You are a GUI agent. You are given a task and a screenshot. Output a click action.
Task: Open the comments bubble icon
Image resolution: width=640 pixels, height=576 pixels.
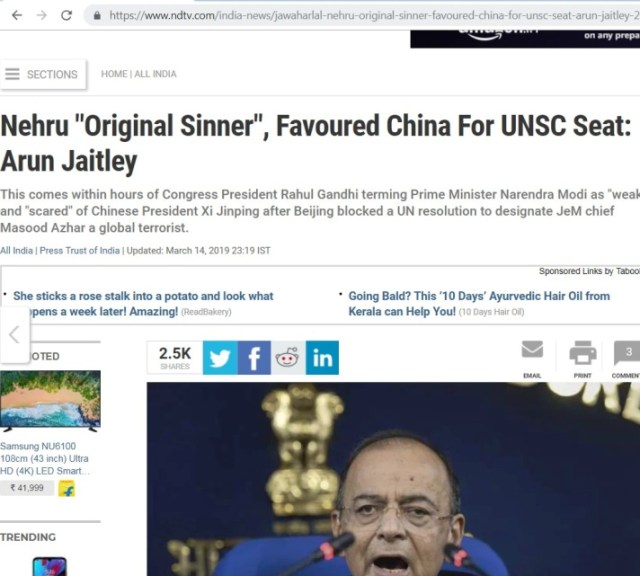click(x=628, y=353)
